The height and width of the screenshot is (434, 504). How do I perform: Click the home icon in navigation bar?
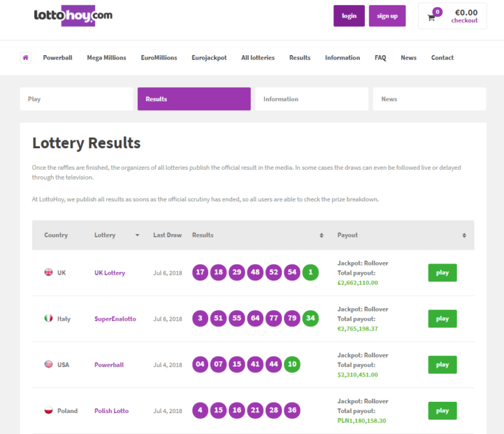[x=26, y=58]
